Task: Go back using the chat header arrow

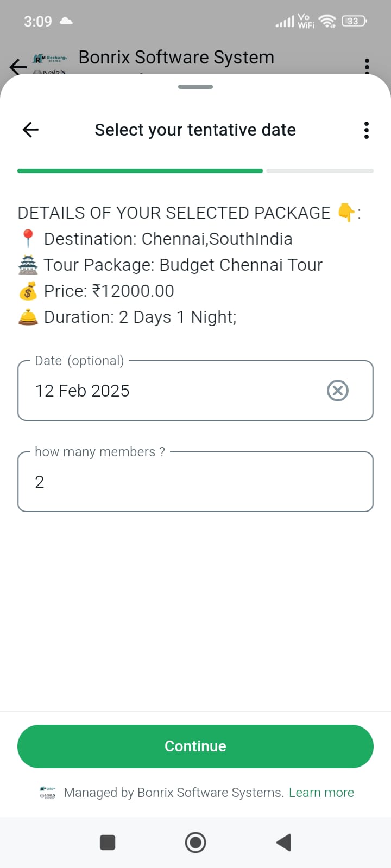Action: (17, 67)
